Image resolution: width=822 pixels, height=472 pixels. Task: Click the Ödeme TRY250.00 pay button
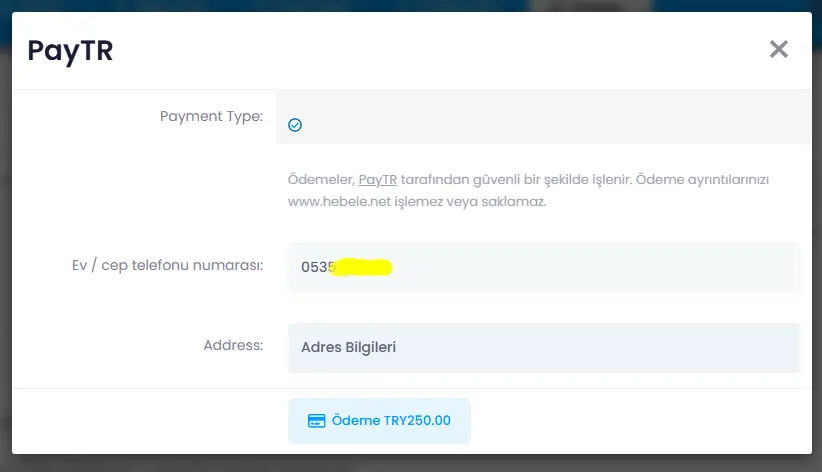click(379, 421)
